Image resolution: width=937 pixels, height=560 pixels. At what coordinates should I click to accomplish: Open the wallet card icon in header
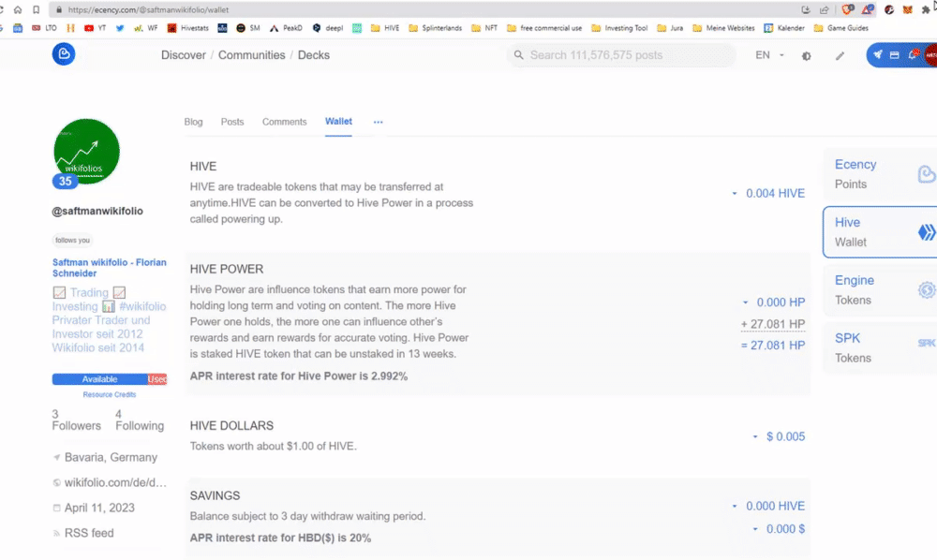pos(895,55)
